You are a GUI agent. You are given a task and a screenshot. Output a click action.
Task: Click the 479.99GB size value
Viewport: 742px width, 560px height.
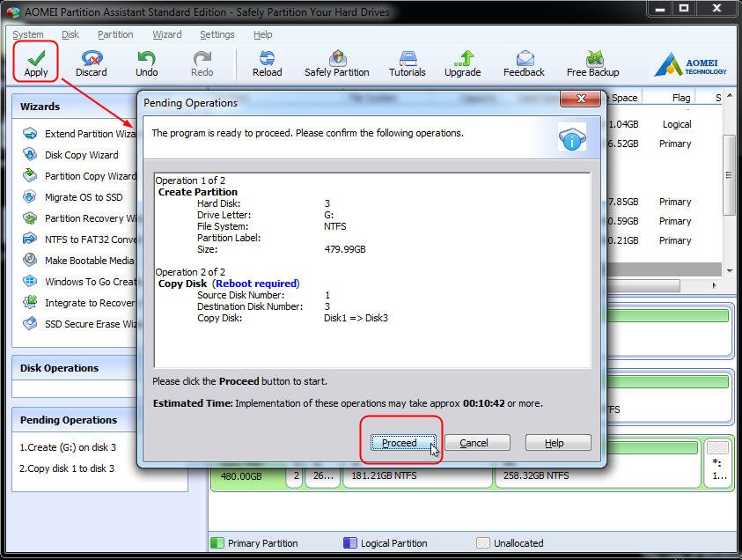pyautogui.click(x=345, y=249)
